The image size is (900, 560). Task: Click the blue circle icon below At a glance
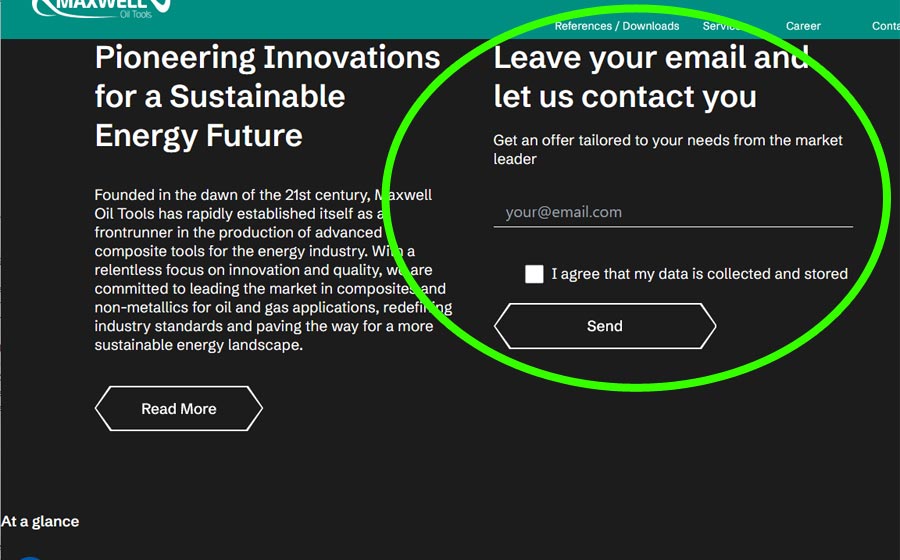coord(30,557)
